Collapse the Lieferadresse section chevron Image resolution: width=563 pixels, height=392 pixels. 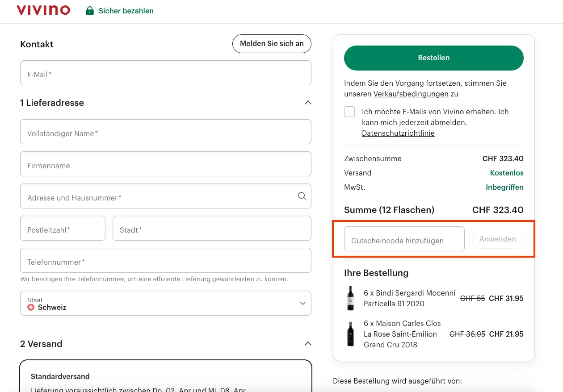coord(308,103)
